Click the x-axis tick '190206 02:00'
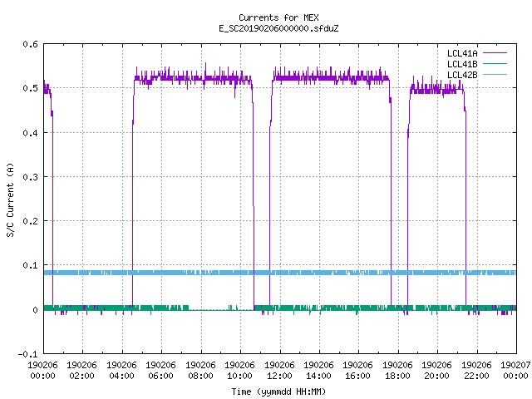This screenshot has height=399, width=532. [81, 371]
